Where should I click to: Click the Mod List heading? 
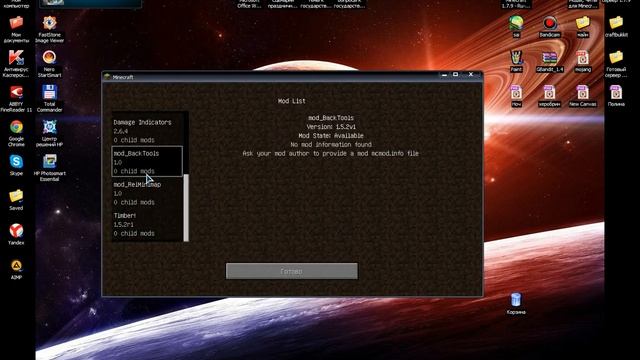click(x=291, y=101)
